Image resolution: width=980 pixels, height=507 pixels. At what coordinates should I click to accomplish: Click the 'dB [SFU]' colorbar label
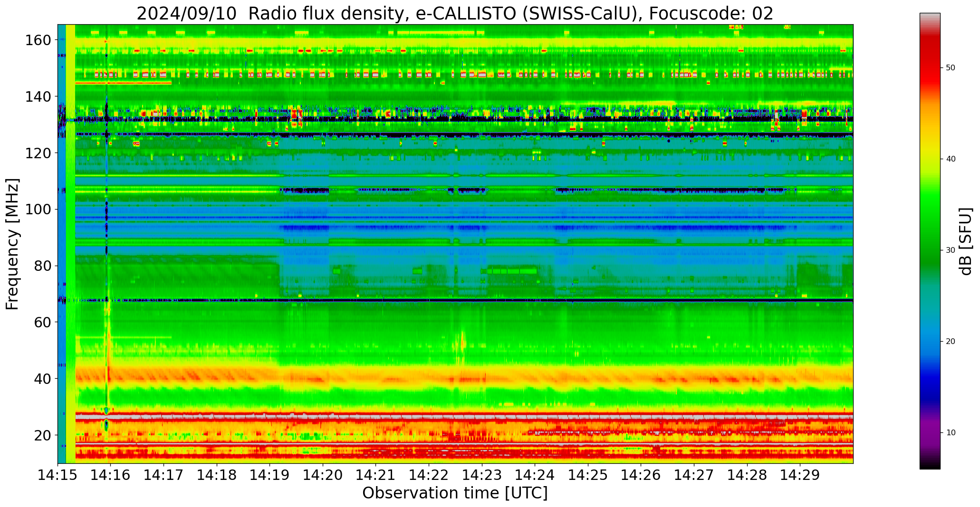coord(965,241)
